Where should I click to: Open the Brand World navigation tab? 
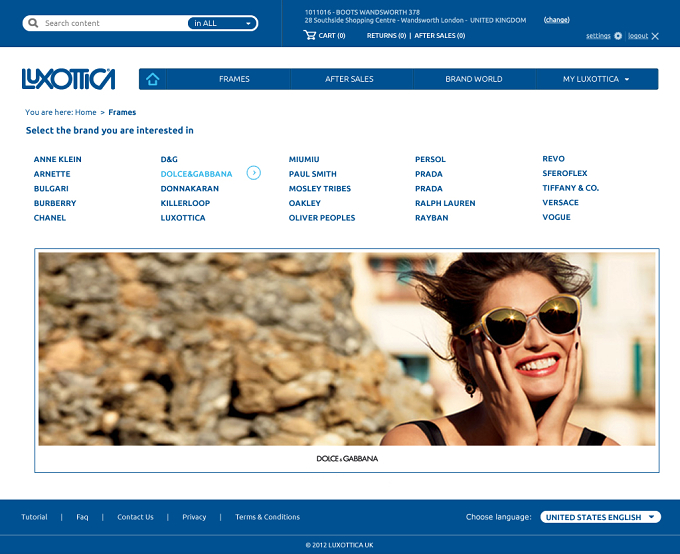(x=474, y=79)
